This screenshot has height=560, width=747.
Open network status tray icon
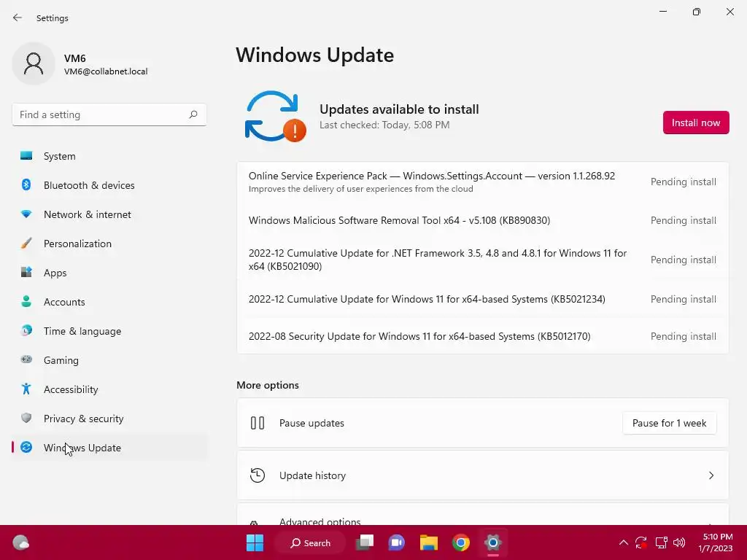[661, 542]
